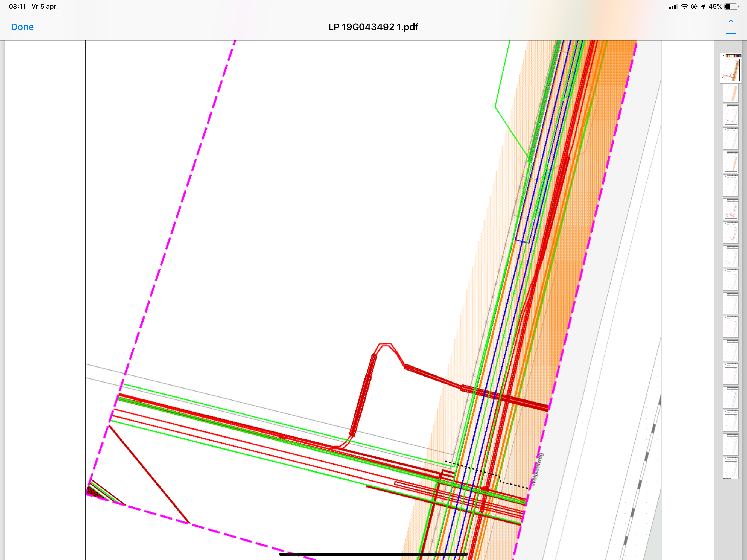Select the thirteenth page thumbnail

tap(731, 351)
